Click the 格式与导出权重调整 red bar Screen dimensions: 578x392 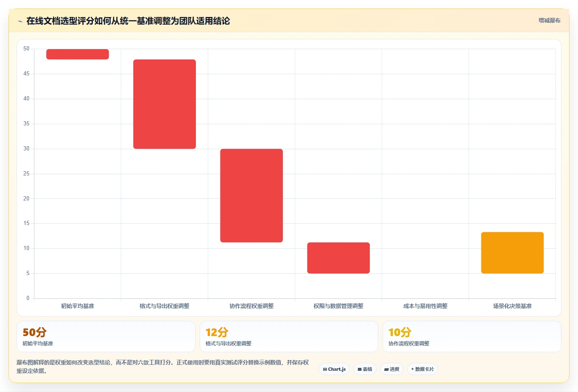coord(165,104)
